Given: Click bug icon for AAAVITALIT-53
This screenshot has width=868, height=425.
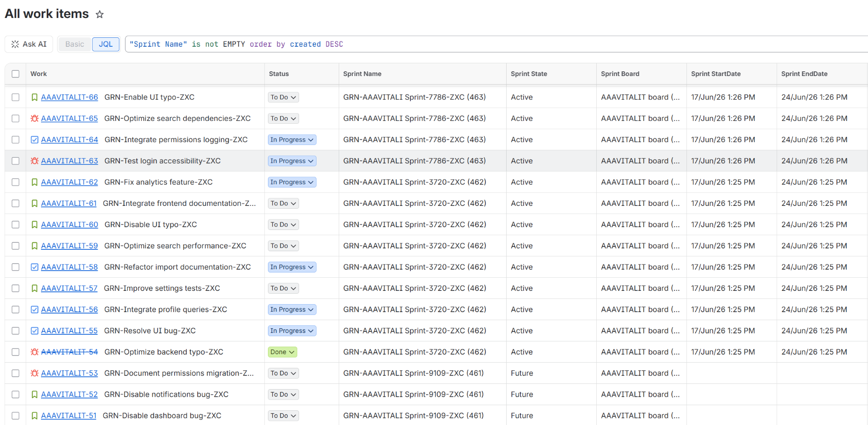Looking at the screenshot, I should 34,374.
